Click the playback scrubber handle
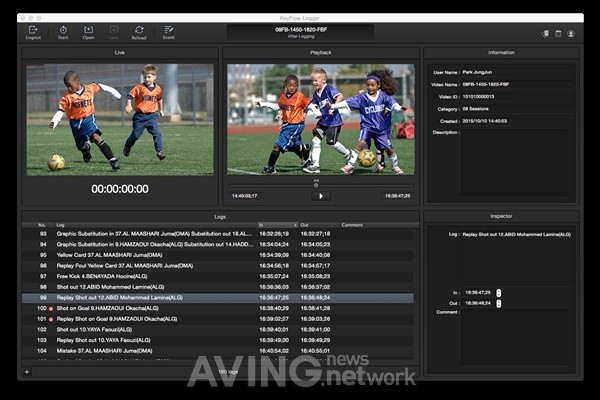 [x=316, y=185]
